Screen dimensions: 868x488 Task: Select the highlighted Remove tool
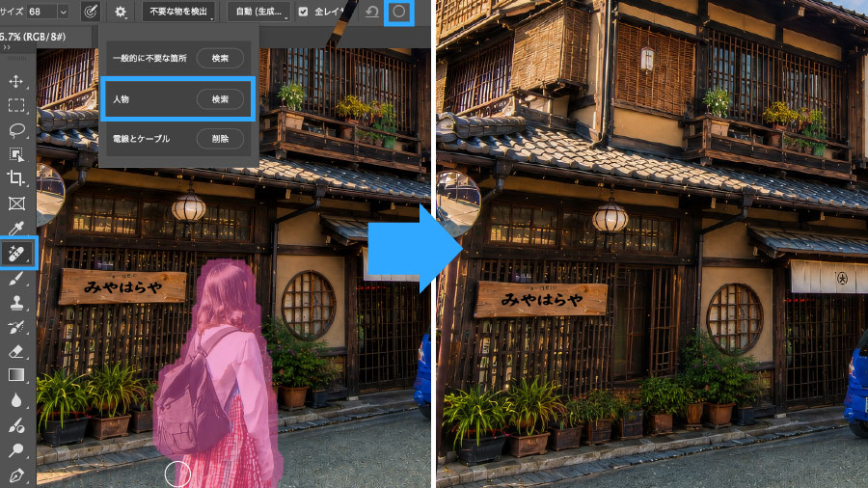(17, 254)
